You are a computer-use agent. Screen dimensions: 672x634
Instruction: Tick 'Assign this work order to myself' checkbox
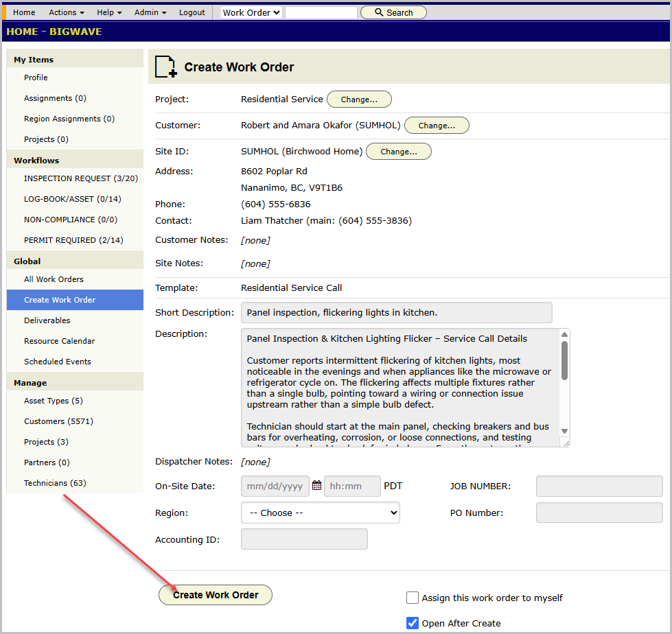click(x=413, y=598)
